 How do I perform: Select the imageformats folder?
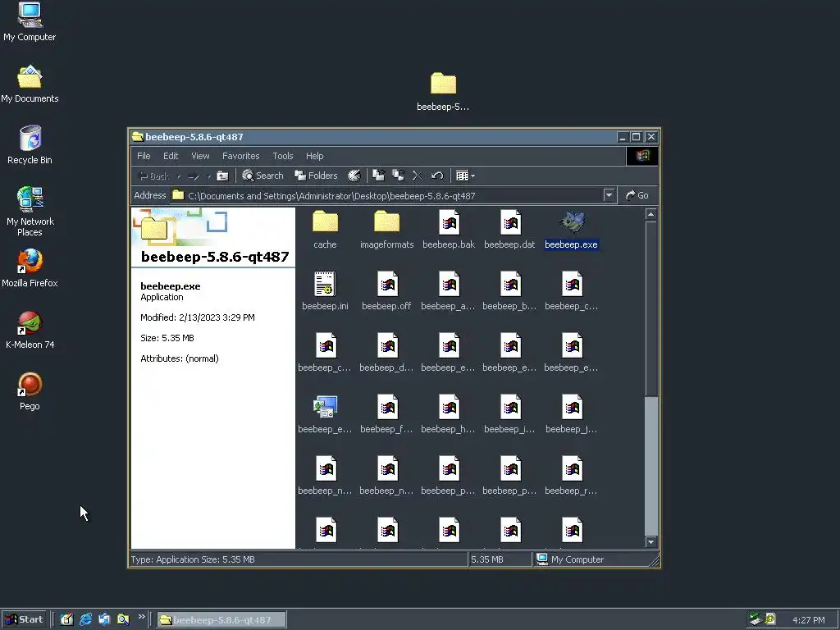(387, 230)
